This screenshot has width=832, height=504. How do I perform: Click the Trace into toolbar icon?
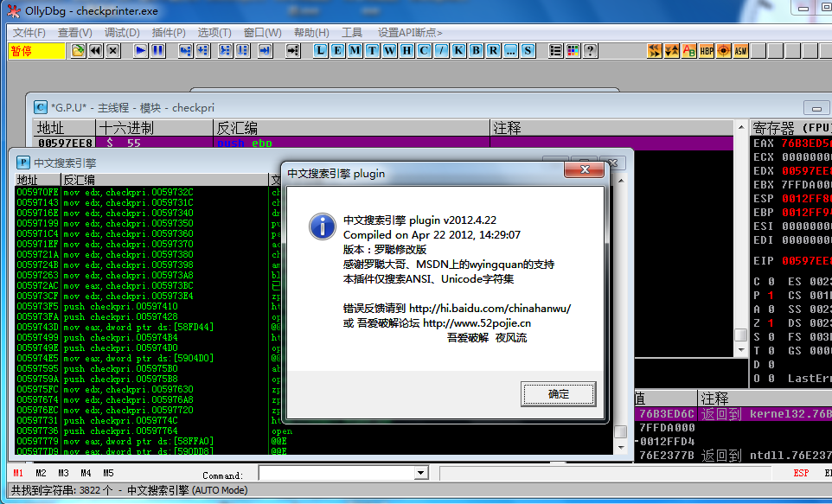click(x=226, y=50)
